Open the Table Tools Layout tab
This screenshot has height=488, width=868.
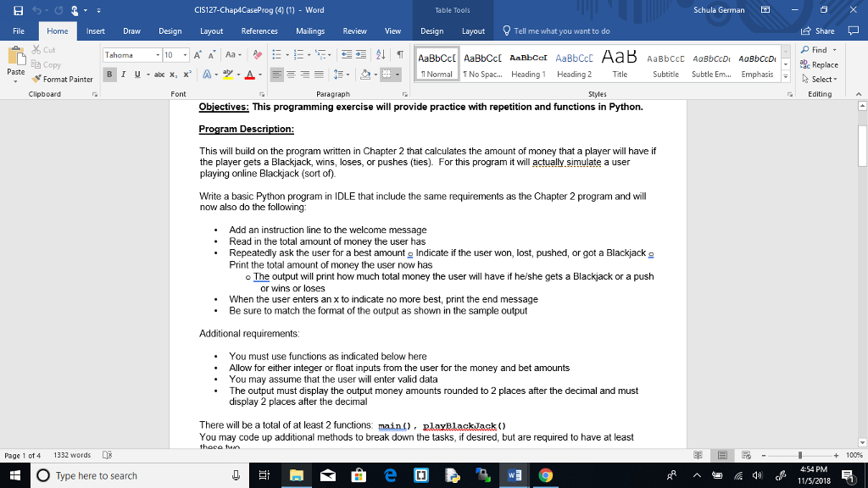[473, 30]
